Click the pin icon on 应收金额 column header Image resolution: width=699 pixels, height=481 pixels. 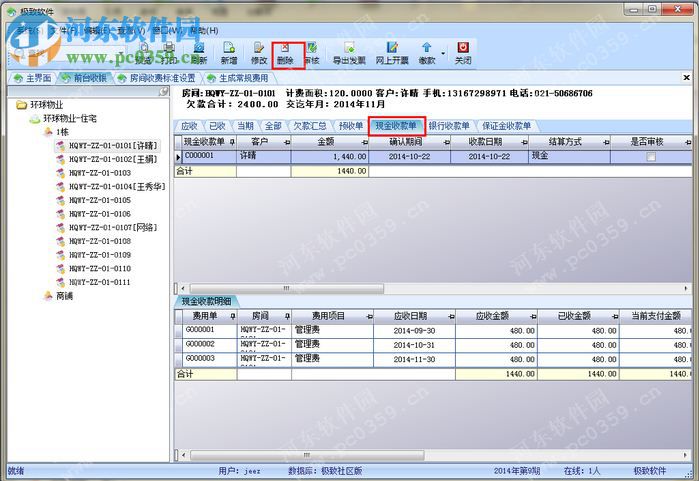click(533, 317)
